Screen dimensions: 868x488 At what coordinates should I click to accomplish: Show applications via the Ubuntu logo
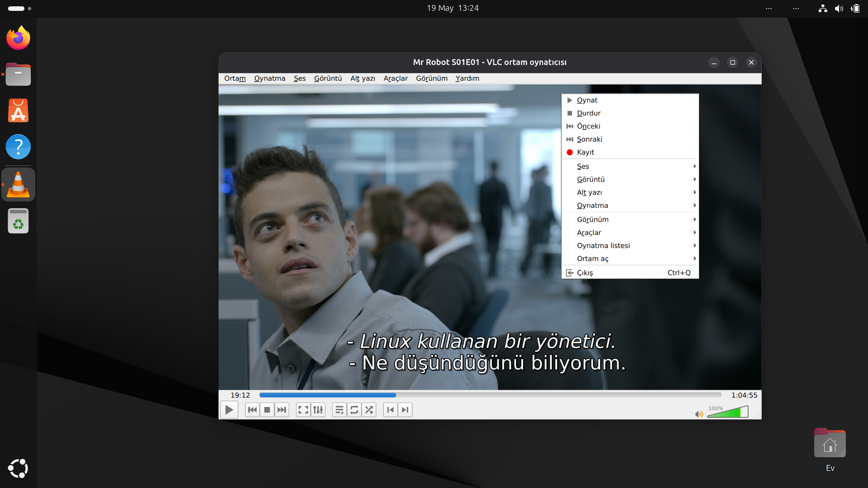18,469
